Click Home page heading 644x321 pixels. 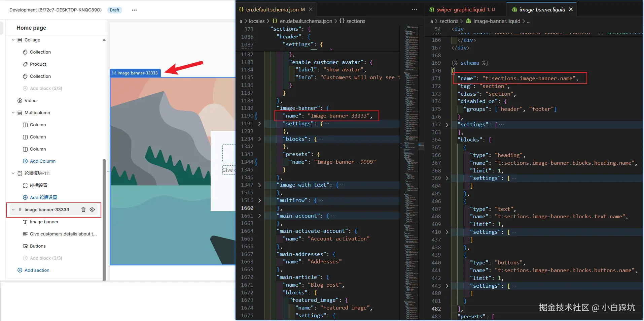point(31,28)
